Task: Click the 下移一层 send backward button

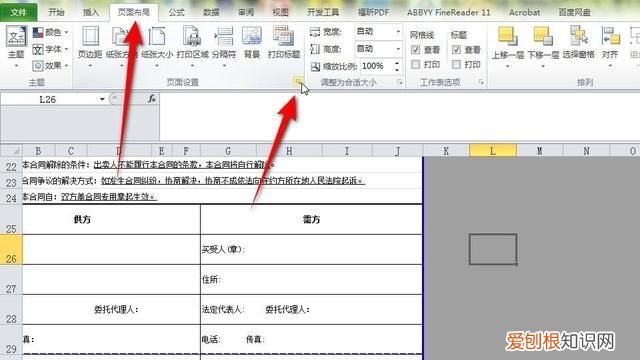Action: [x=543, y=46]
